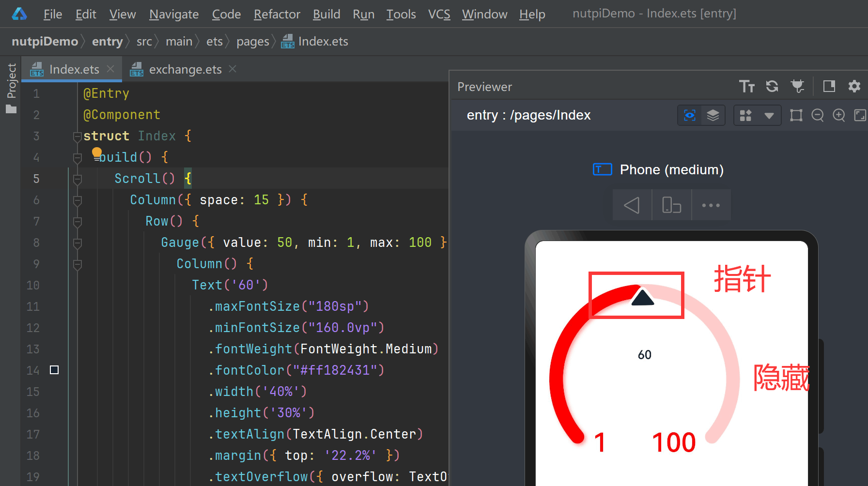Click line number 5 in gutter
Screen dimensions: 868x486
(36, 179)
